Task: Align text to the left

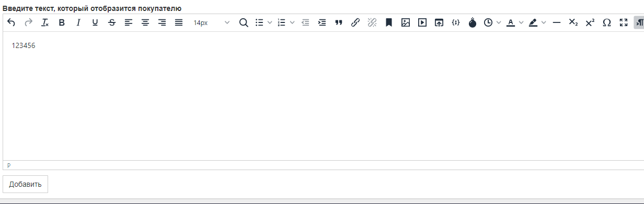Action: 129,22
